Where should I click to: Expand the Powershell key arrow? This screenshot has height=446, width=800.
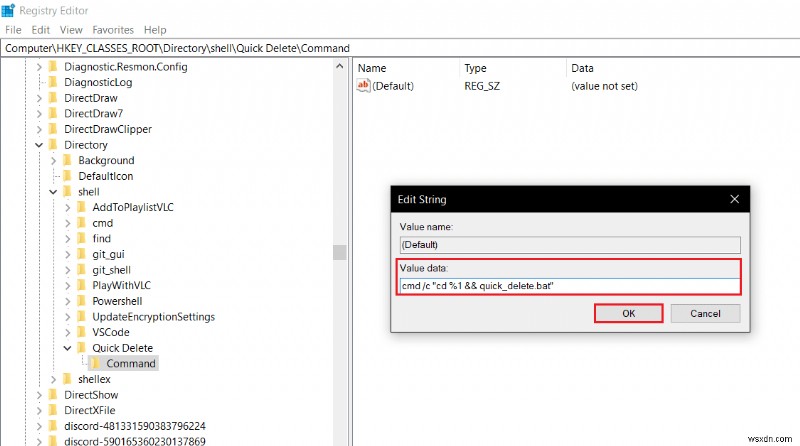point(68,301)
